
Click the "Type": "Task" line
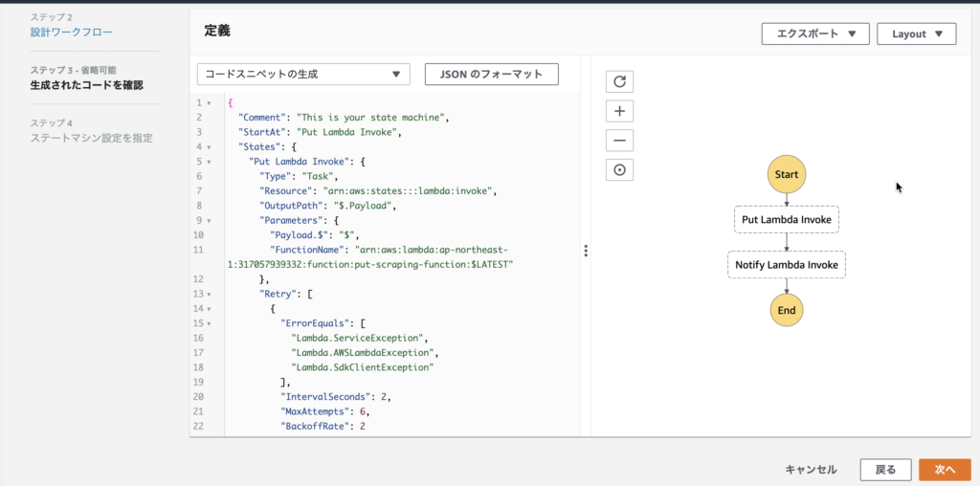point(299,177)
